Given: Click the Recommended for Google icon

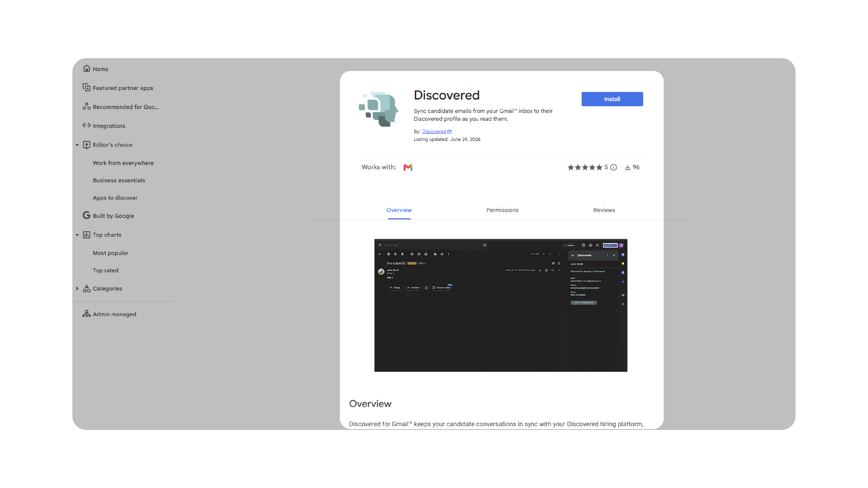Looking at the screenshot, I should point(87,106).
